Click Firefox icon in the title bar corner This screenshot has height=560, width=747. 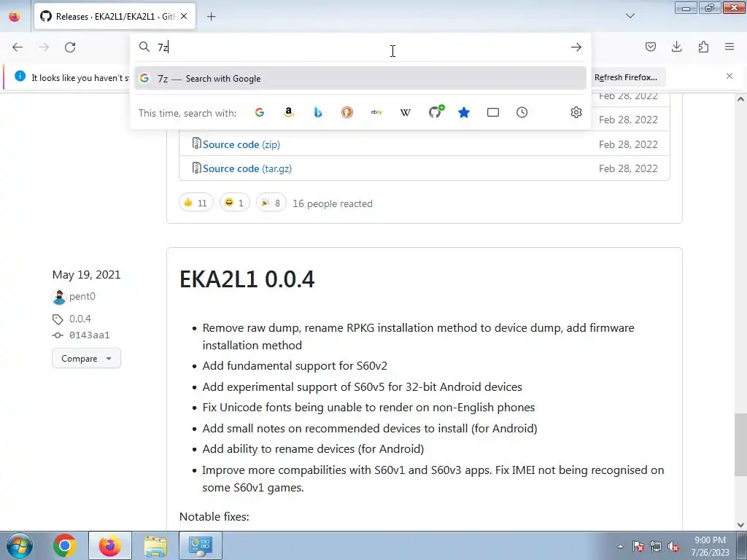click(x=15, y=16)
